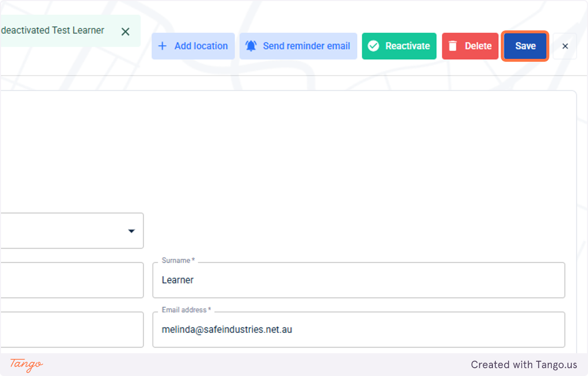The image size is (588, 376).
Task: Click the Add location button
Action: [x=193, y=46]
